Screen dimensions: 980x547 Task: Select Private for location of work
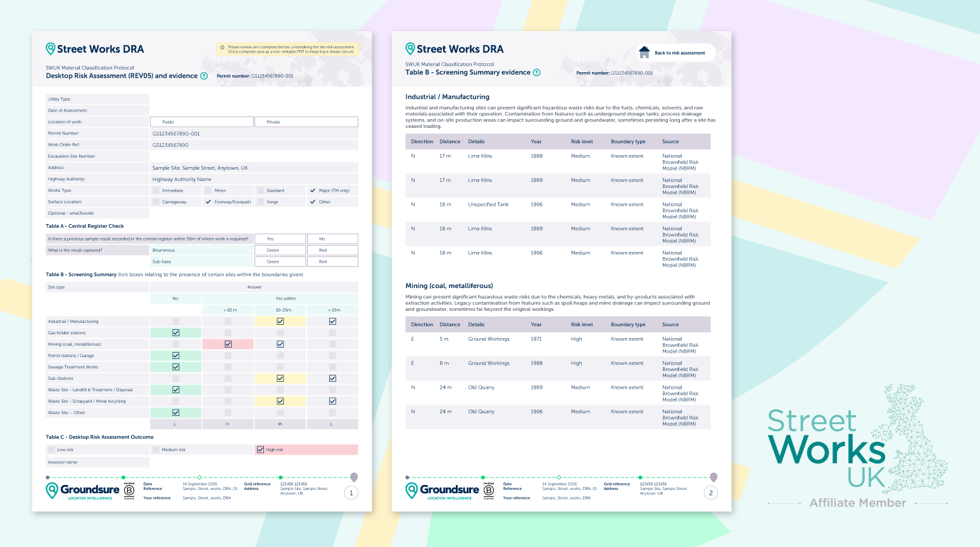point(306,122)
